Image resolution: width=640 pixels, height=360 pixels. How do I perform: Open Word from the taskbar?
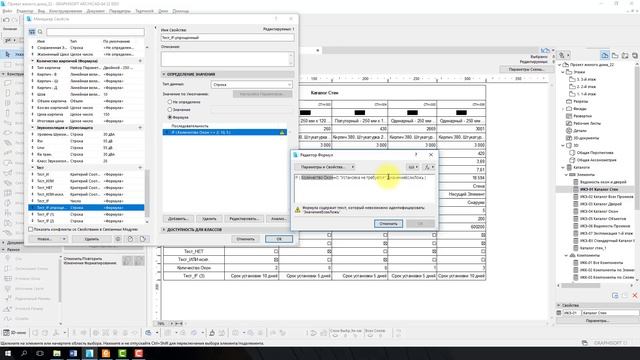coord(73,353)
